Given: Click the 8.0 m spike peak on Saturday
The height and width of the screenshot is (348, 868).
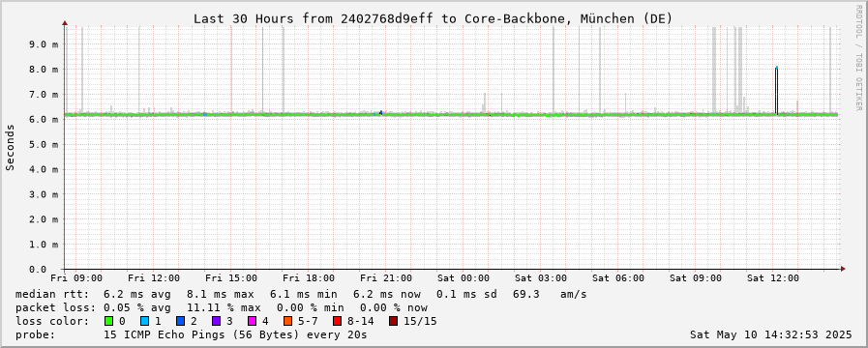Looking at the screenshot, I should point(777,68).
